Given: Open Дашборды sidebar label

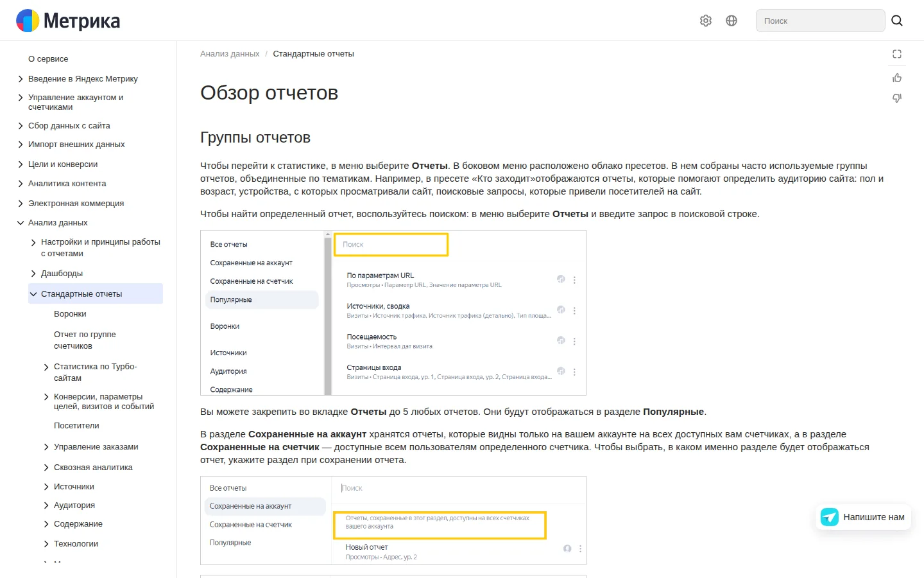Looking at the screenshot, I should pos(62,274).
